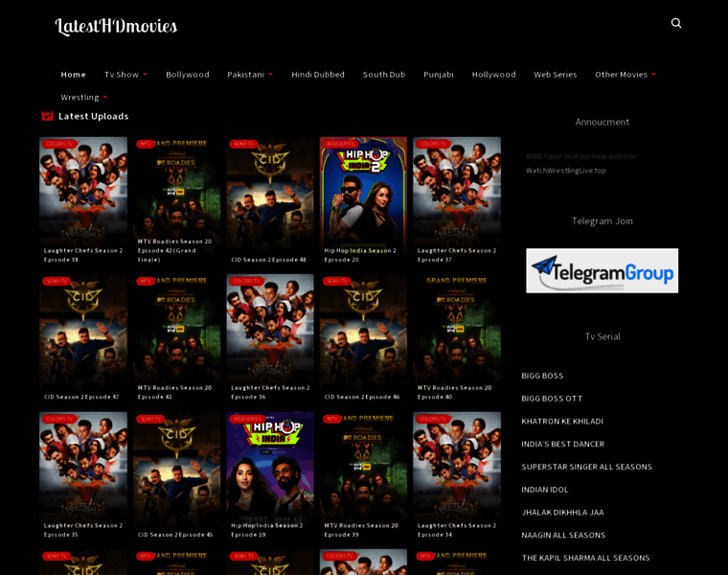Click the 'CID Season 2 Episode 48' title
The width and height of the screenshot is (728, 575).
click(269, 260)
